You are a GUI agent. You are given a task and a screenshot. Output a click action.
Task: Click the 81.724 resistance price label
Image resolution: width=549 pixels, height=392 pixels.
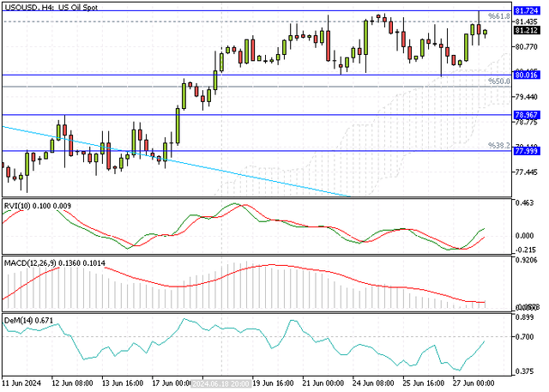(526, 11)
